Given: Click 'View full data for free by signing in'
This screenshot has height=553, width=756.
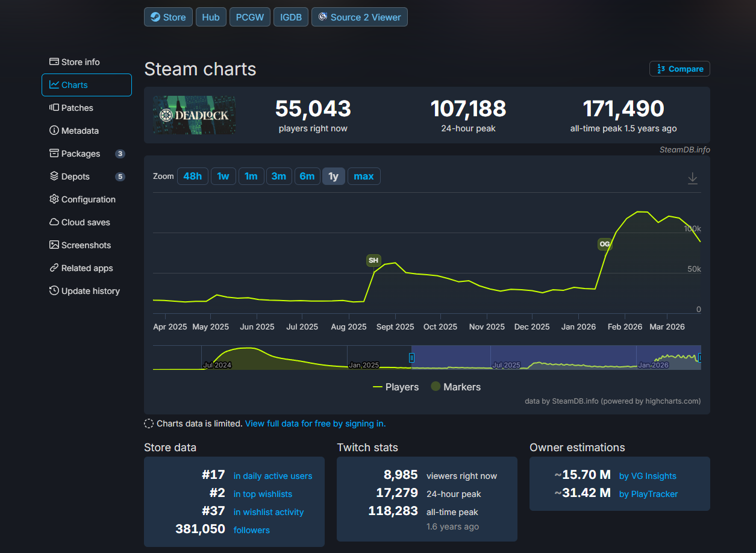Looking at the screenshot, I should (315, 423).
